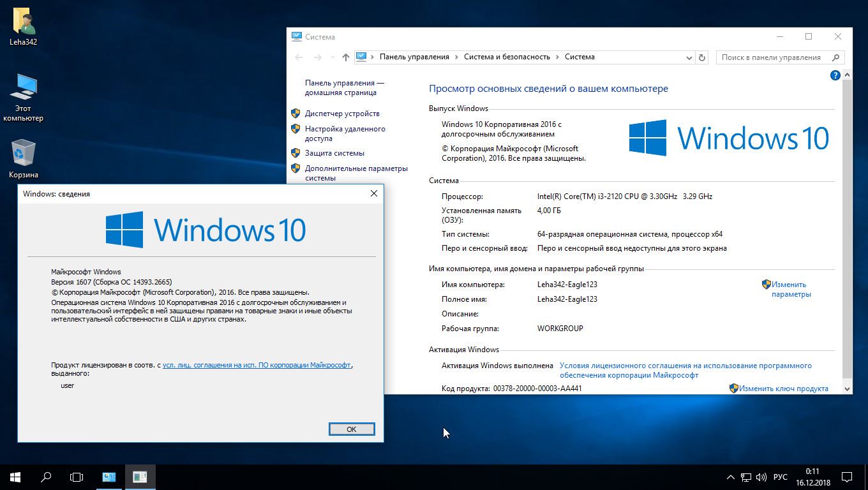The width and height of the screenshot is (868, 490).
Task: Go back in Система window
Action: [x=299, y=57]
